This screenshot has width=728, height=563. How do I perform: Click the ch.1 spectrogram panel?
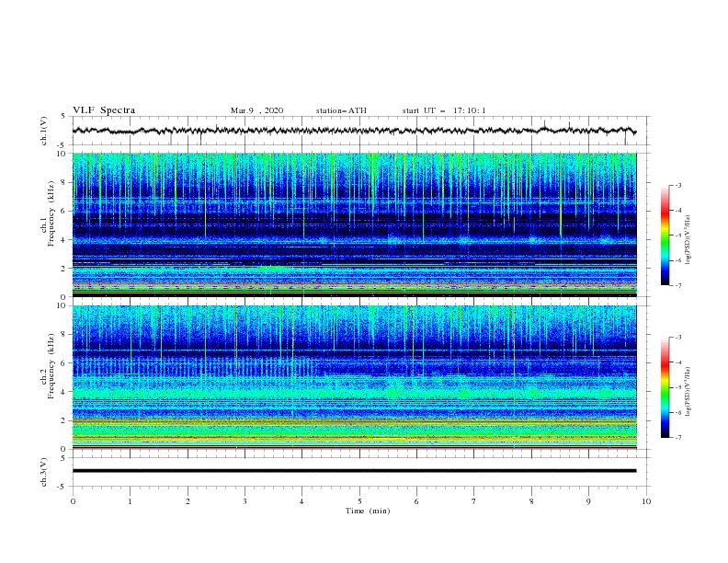(354, 224)
